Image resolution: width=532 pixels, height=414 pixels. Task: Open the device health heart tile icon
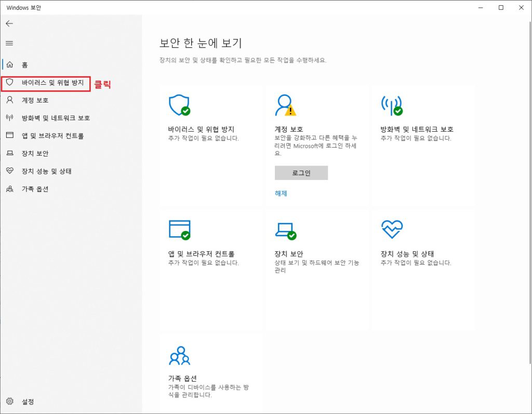(392, 229)
